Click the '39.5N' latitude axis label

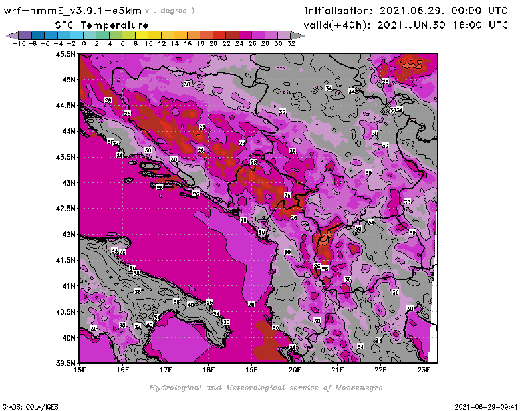65,364
